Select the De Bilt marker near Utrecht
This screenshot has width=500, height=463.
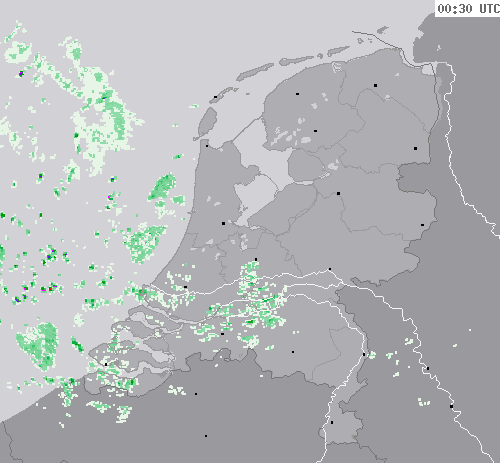point(256,259)
